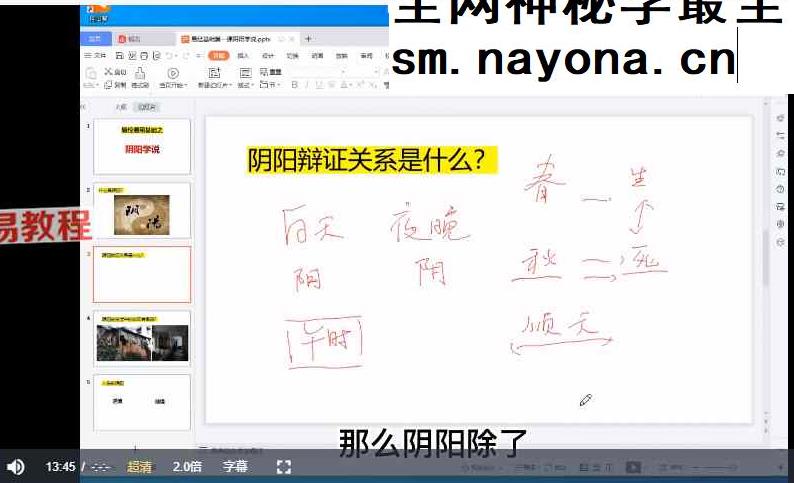Viewport: 794px width, 483px height.
Task: Click the Save icon in quick access toolbar
Action: (x=120, y=55)
